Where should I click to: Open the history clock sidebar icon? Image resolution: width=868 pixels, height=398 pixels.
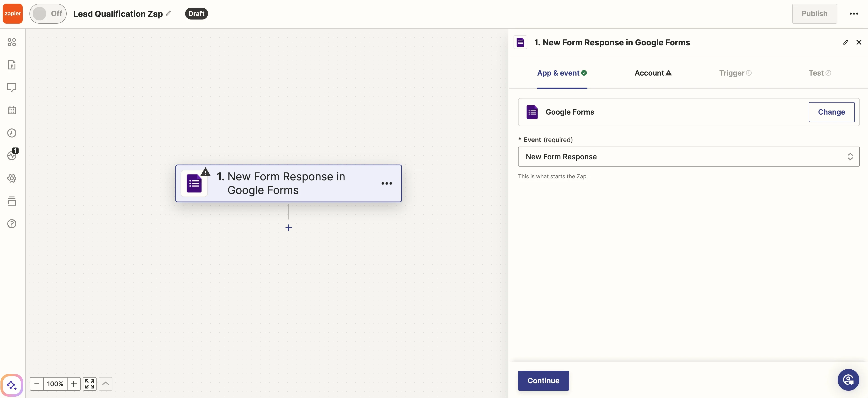(x=12, y=133)
